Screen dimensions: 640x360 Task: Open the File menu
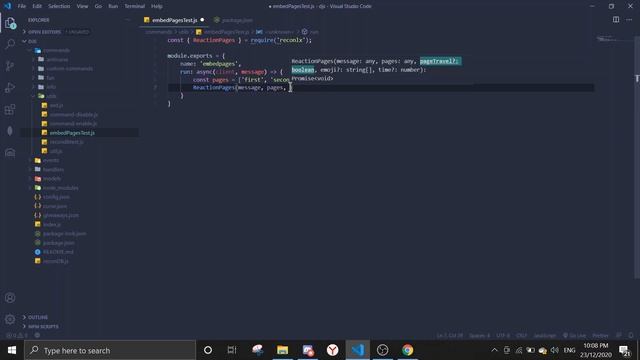coord(22,6)
